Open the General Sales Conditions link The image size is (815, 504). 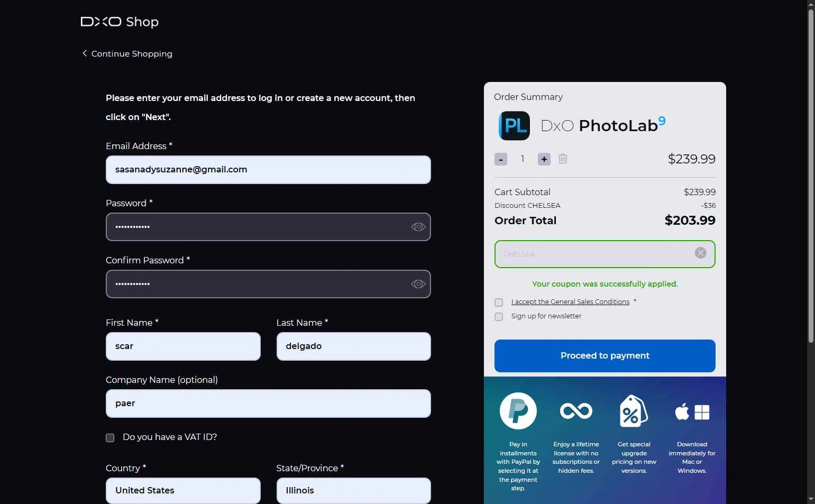tap(570, 301)
